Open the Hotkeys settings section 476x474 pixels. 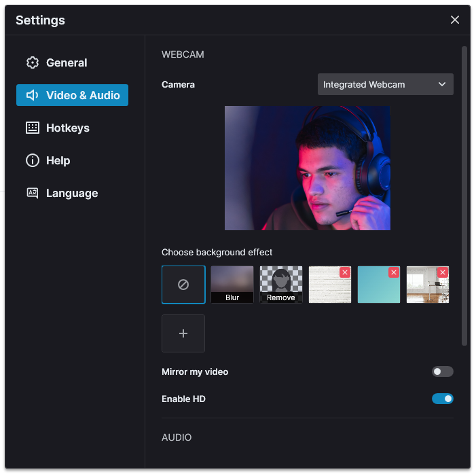(x=72, y=128)
